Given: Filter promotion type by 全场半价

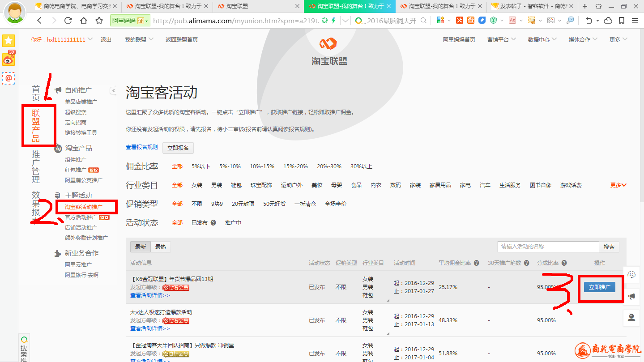Looking at the screenshot, I should [336, 204].
